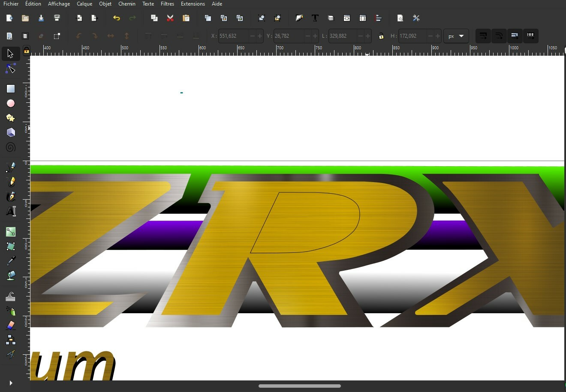Activate the Spiral tool
Viewport: 566px width, 392px height.
click(x=11, y=147)
